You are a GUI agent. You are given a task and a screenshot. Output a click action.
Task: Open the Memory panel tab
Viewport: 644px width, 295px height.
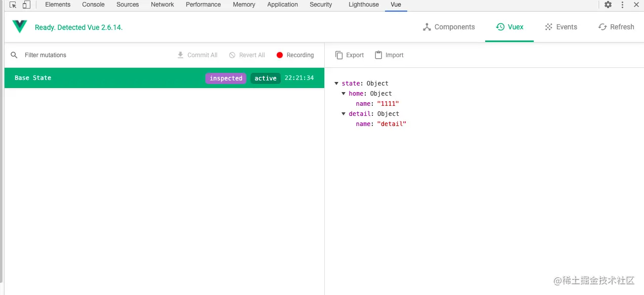click(244, 5)
